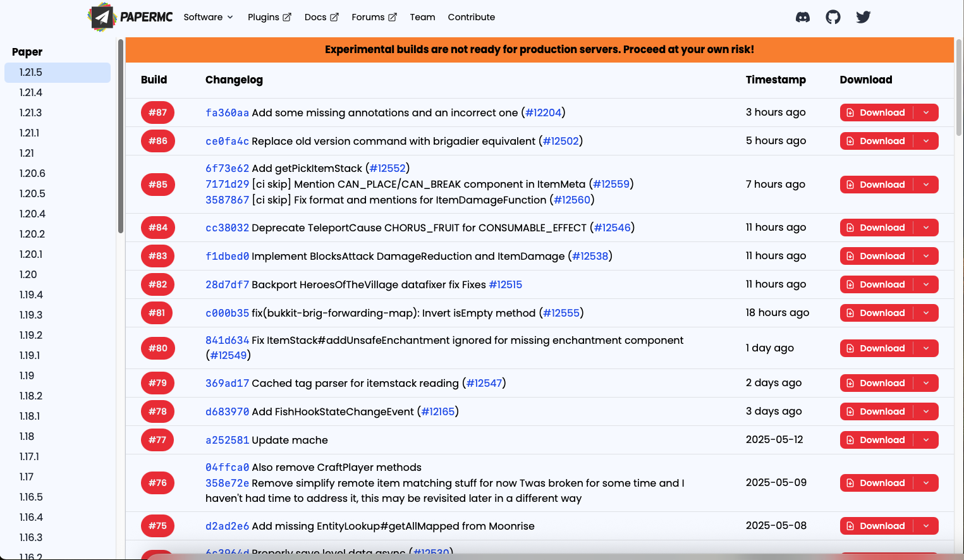The height and width of the screenshot is (560, 964).
Task: Open commit ce0fa4c link
Action: tap(227, 142)
